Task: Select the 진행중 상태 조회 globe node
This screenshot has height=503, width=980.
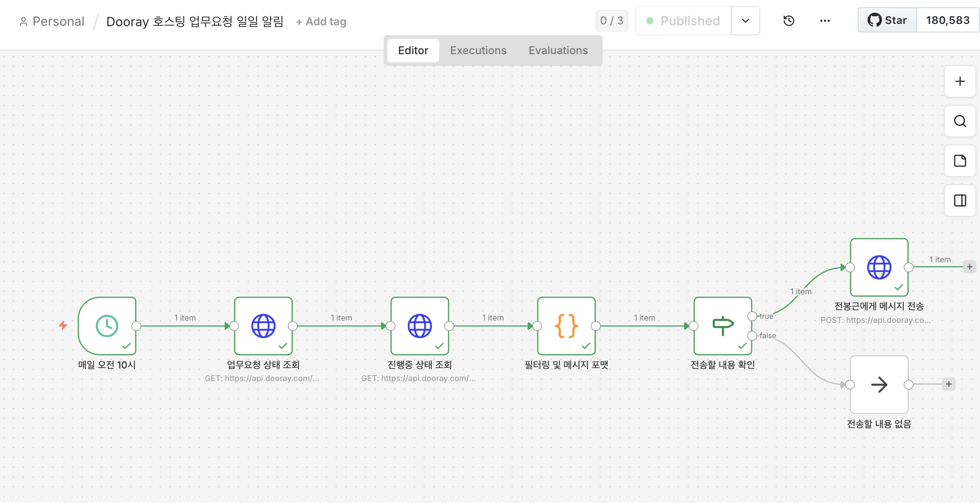Action: pos(420,326)
